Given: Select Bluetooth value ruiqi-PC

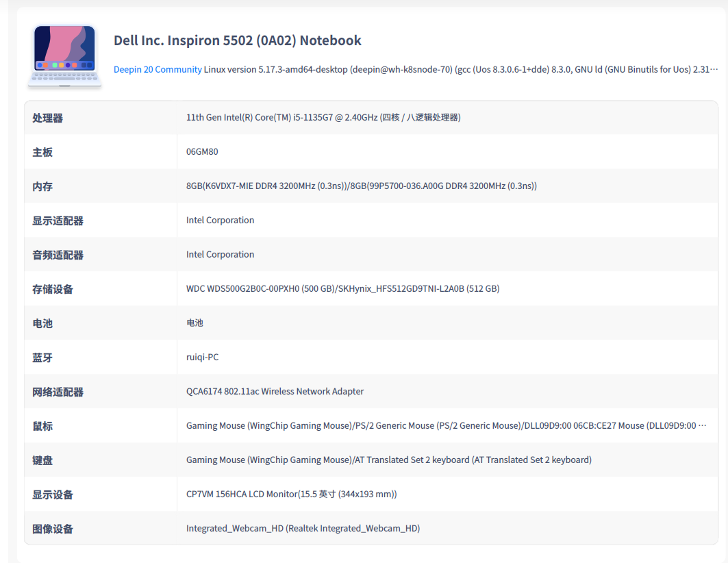Looking at the screenshot, I should pyautogui.click(x=203, y=358).
